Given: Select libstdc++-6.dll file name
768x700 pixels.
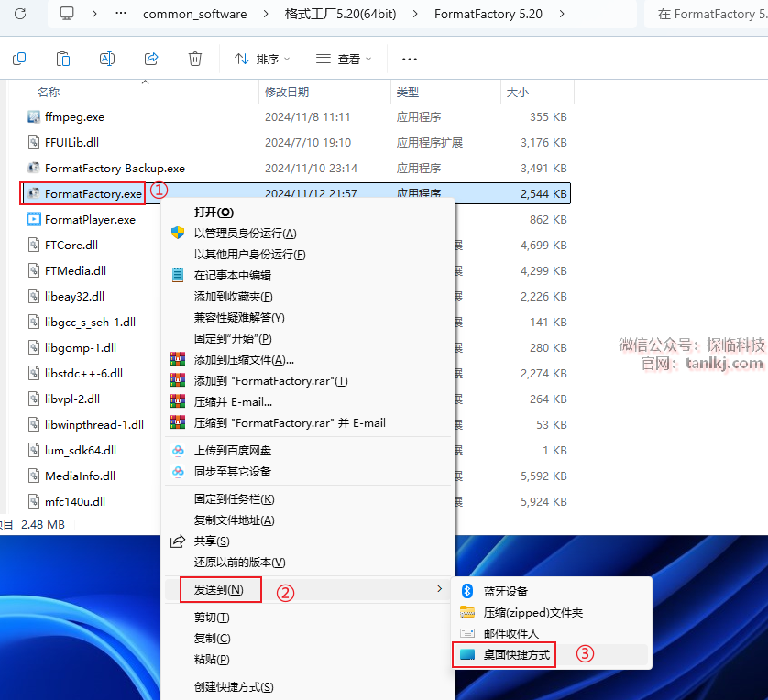Looking at the screenshot, I should click(83, 374).
